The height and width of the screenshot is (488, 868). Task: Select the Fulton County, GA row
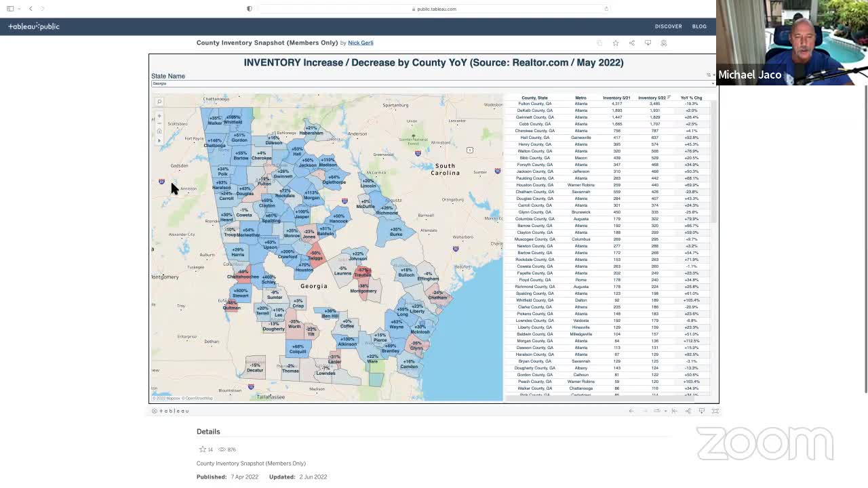tap(607, 104)
